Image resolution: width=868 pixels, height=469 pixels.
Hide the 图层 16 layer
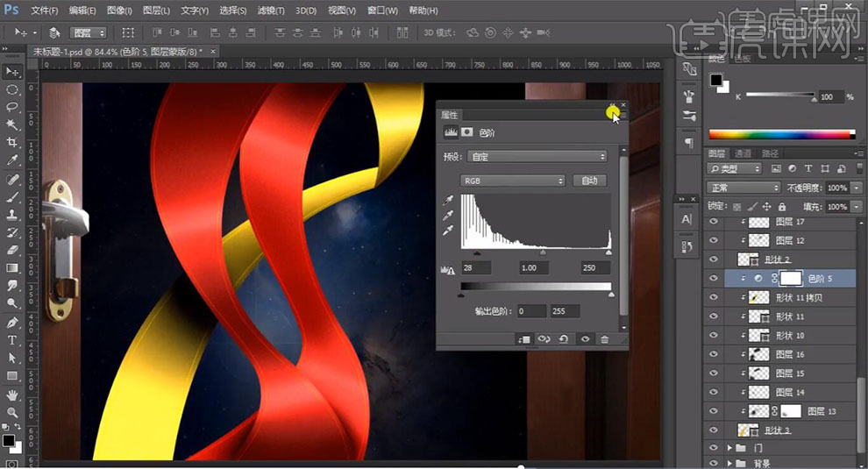(x=713, y=354)
